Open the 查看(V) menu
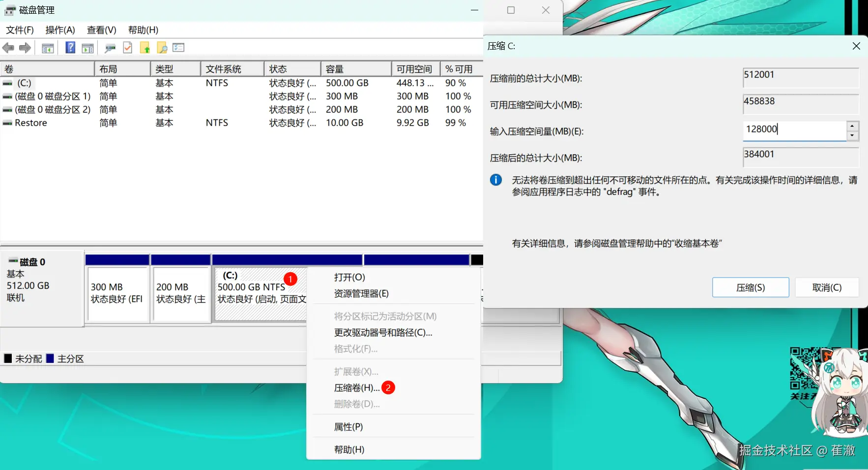Screen dimensions: 868x470 coord(101,30)
